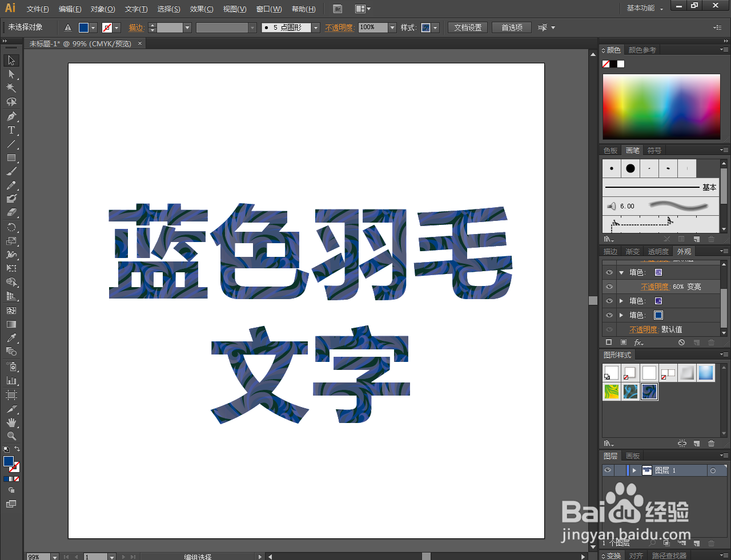The height and width of the screenshot is (560, 731).
Task: Select the Pen tool
Action: (12, 116)
